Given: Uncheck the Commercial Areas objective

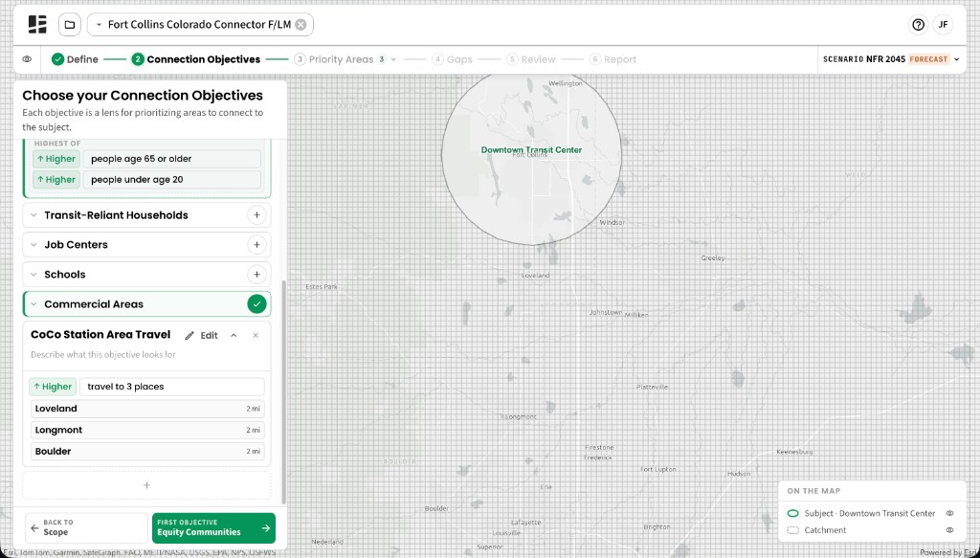Looking at the screenshot, I should [256, 304].
